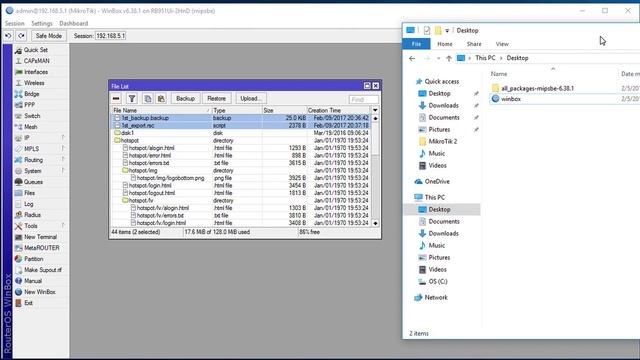Click the red Remove button in File List

pos(116,98)
